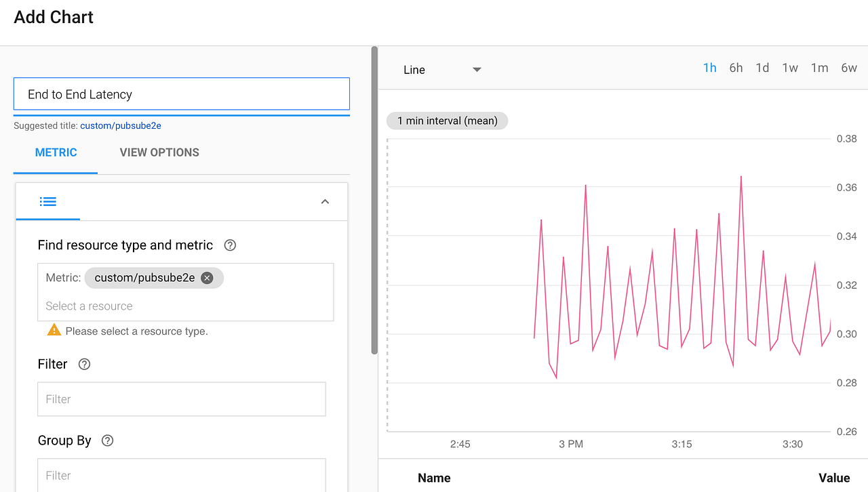Select the 1w time range
The width and height of the screenshot is (868, 492).
[x=789, y=68]
